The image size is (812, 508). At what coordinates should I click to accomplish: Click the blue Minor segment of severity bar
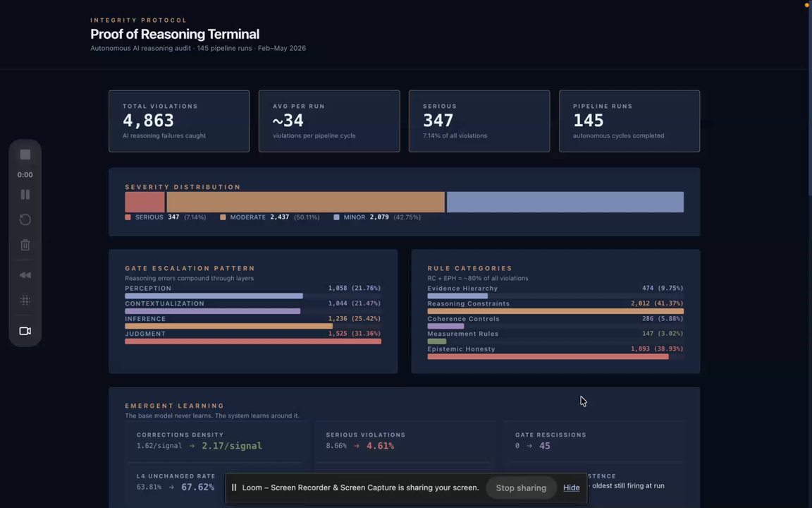pos(565,202)
